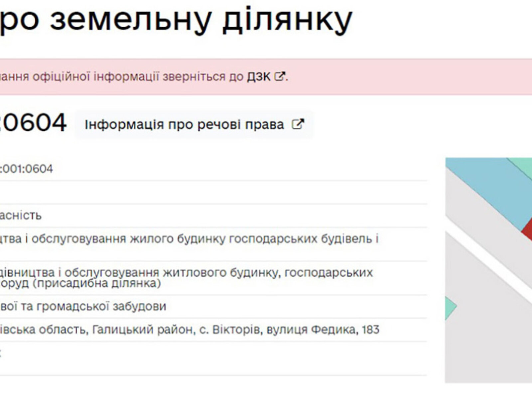Click the external-link icon next to ДЗК
Viewport: 532px width, 399px height.
click(280, 76)
